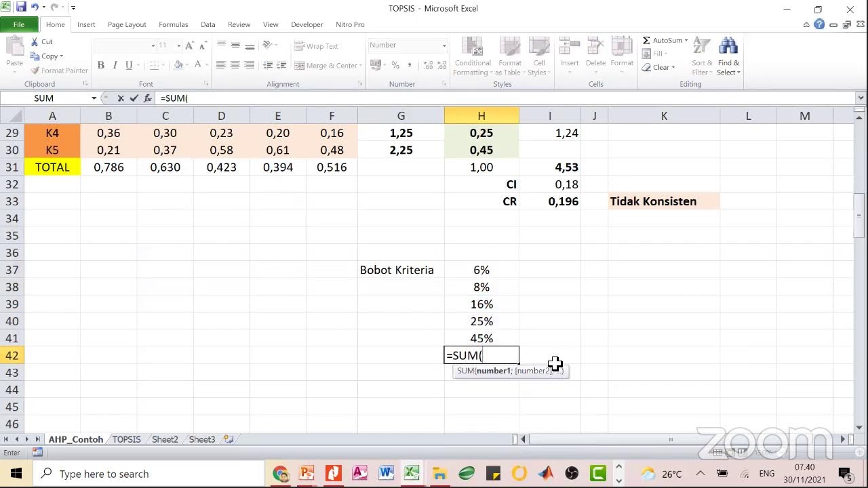Click the Decrease Font Size icon
Viewport: 868px width, 488px height.
coord(203,45)
